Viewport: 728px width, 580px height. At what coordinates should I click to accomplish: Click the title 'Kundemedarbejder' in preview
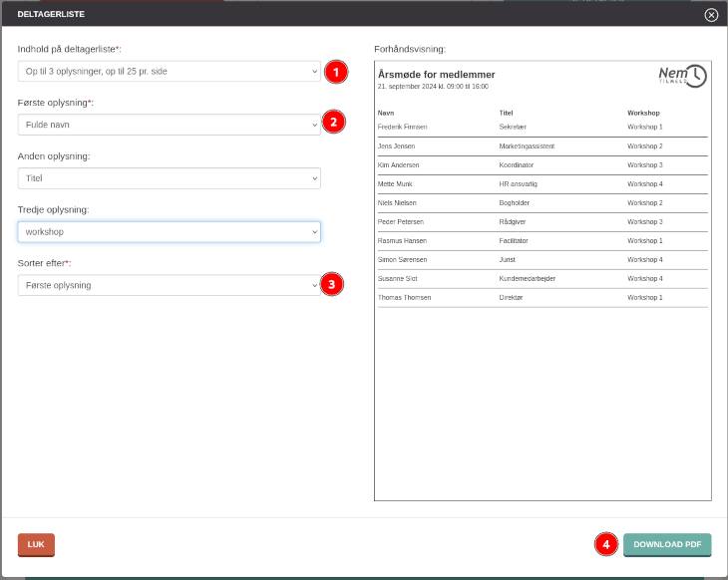(528, 279)
